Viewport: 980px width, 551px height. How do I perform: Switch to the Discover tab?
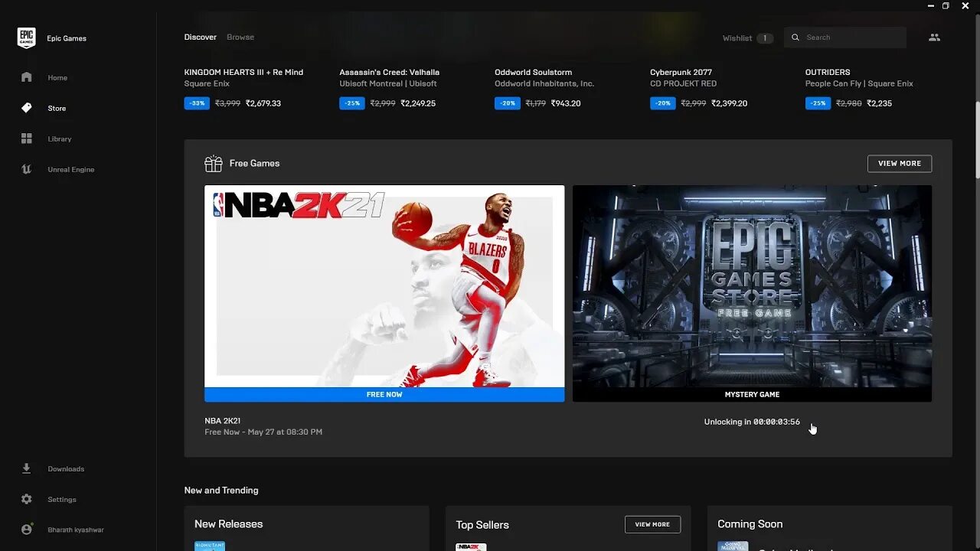coord(200,37)
